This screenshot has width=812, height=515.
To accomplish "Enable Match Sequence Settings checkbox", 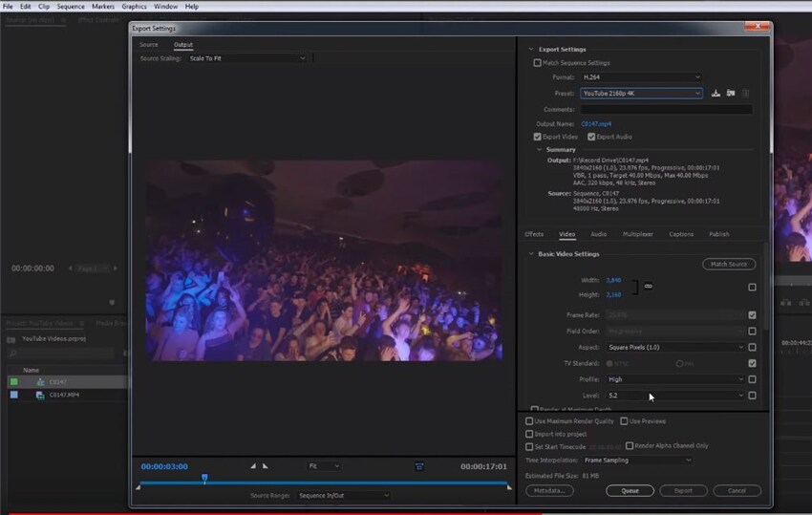I will pos(537,63).
